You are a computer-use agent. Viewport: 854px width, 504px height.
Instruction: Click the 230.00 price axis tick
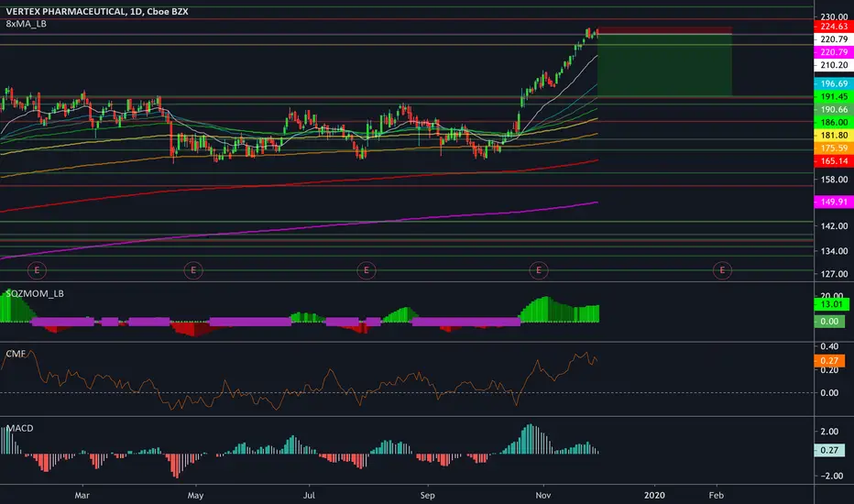click(834, 16)
